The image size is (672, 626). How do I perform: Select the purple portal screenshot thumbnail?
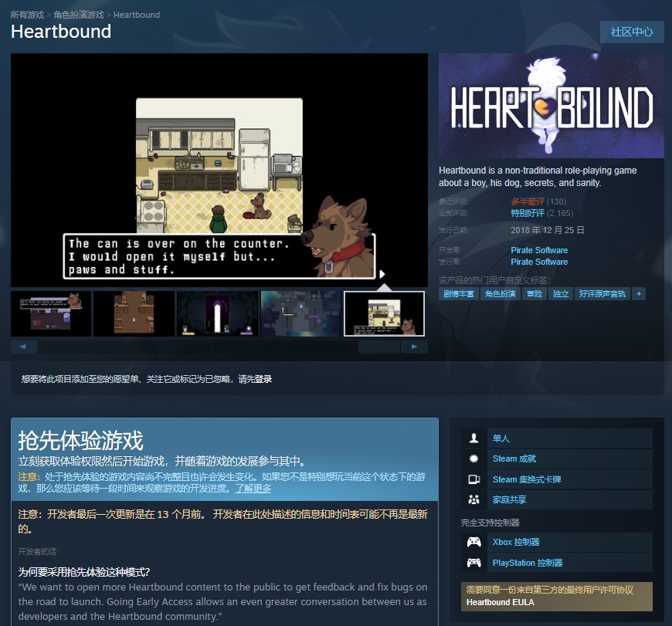[x=217, y=313]
